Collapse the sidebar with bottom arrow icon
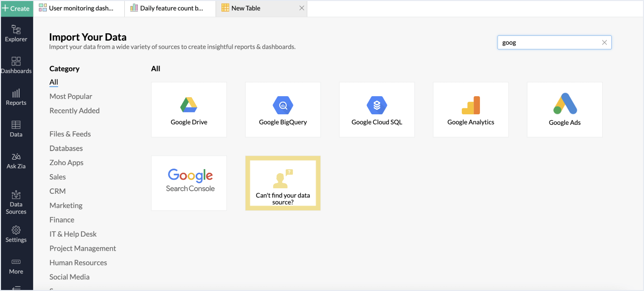The width and height of the screenshot is (644, 291). (16, 288)
